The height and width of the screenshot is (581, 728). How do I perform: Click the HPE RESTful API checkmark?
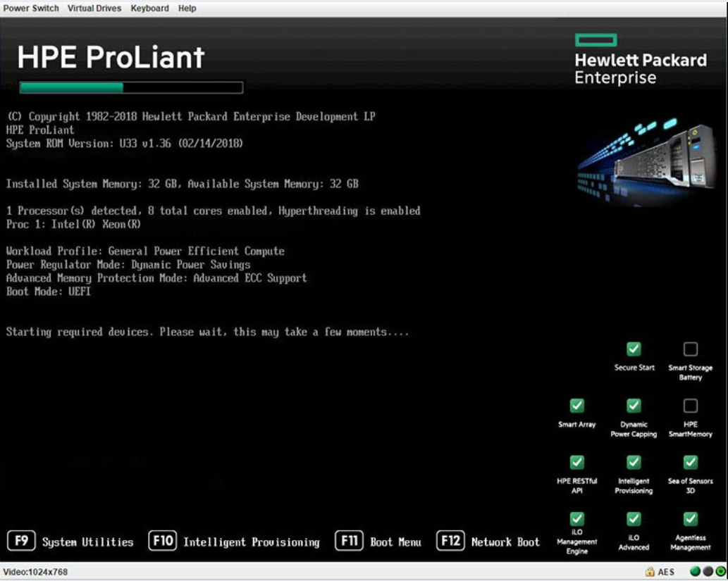pyautogui.click(x=577, y=462)
